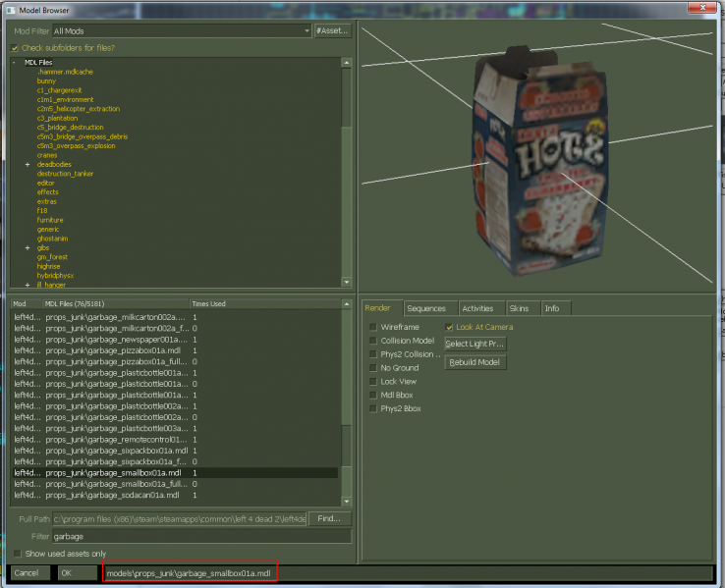This screenshot has width=725, height=588.
Task: Select garbage_sodacan01a.mdl row
Action: [175, 495]
